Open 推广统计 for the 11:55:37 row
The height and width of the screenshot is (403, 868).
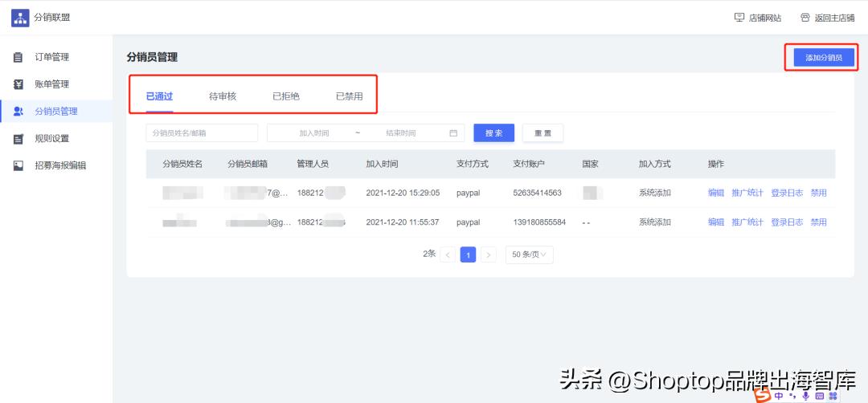747,222
